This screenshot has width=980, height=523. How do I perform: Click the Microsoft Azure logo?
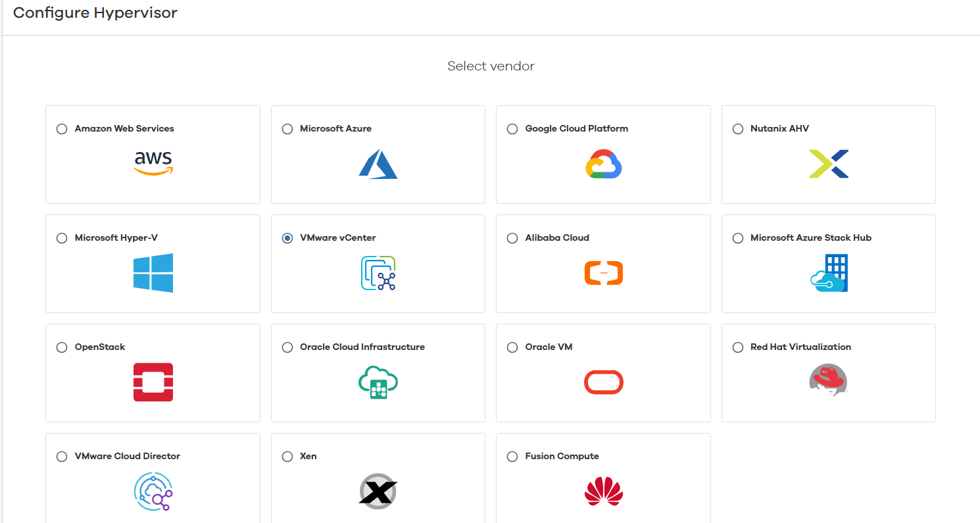tap(378, 164)
